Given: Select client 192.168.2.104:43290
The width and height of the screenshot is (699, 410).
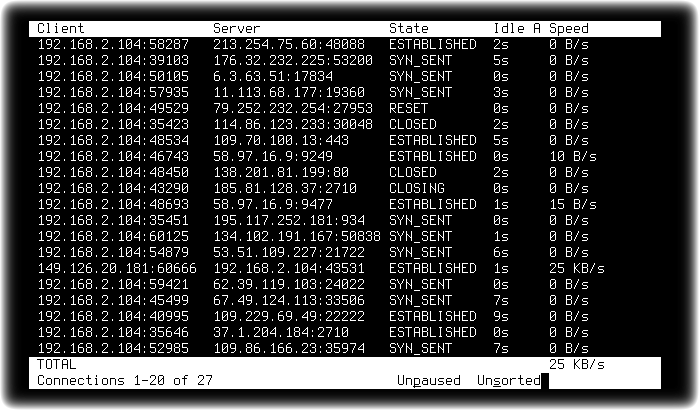Looking at the screenshot, I should 113,189.
